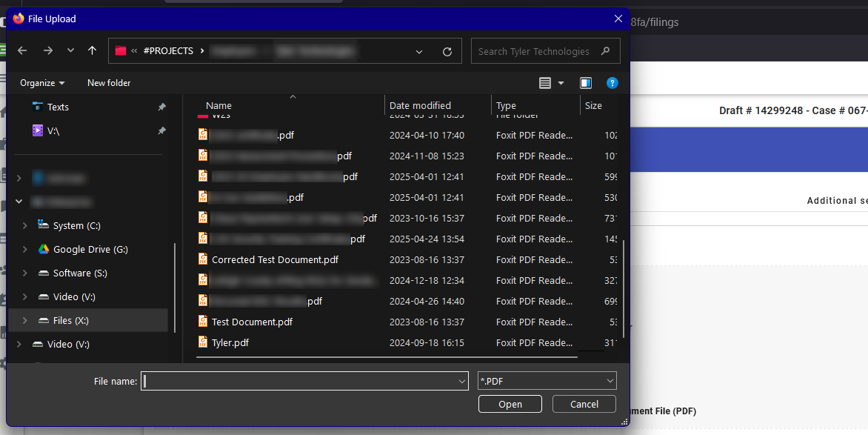Click the Help question mark icon

(x=612, y=83)
